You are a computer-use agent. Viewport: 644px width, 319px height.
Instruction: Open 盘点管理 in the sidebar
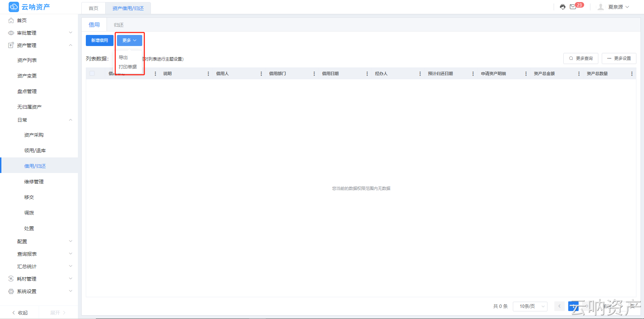coord(27,91)
